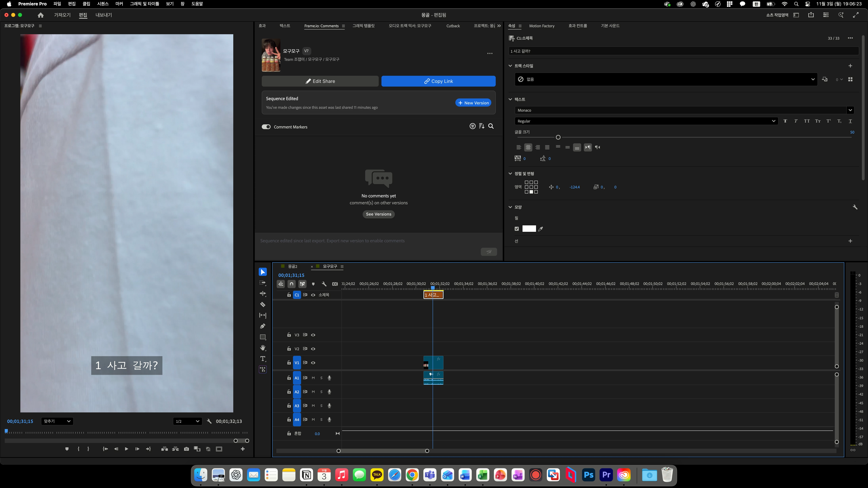
Task: Open the playback resolution 1/2 dropdown
Action: click(x=187, y=421)
